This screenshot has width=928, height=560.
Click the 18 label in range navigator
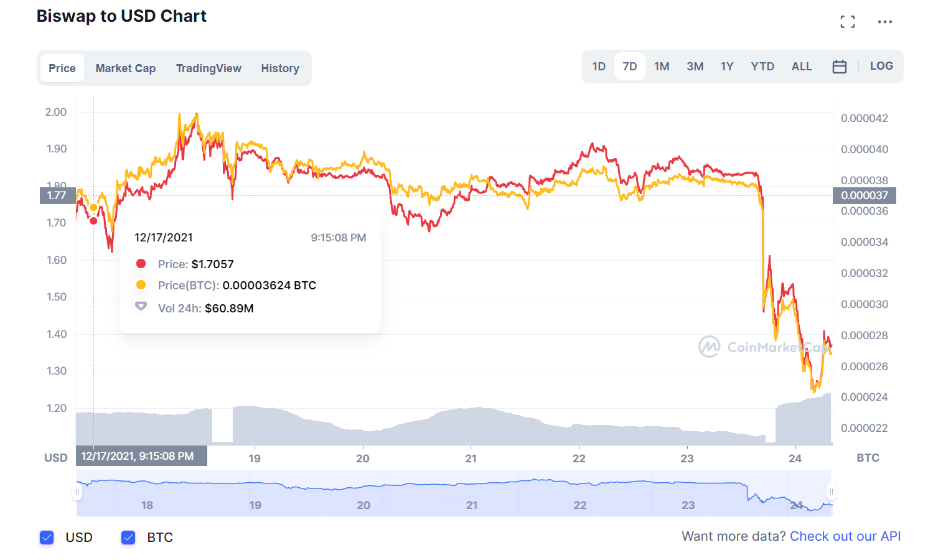click(x=147, y=505)
